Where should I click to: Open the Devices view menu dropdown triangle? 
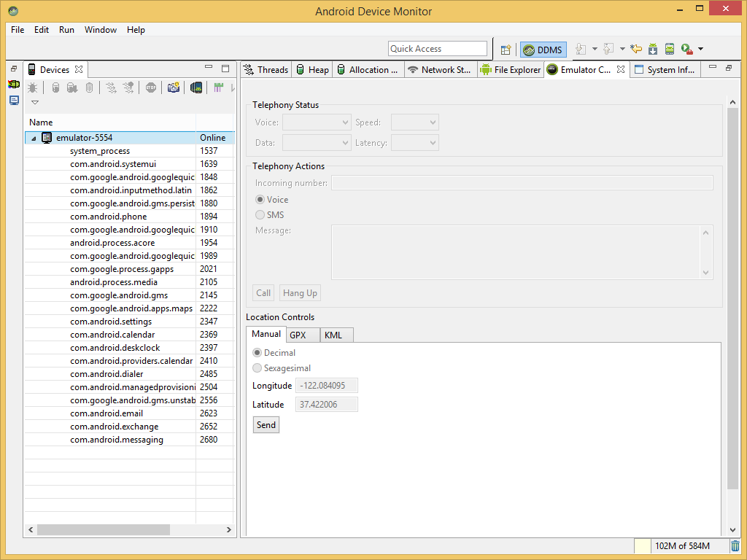pyautogui.click(x=34, y=103)
